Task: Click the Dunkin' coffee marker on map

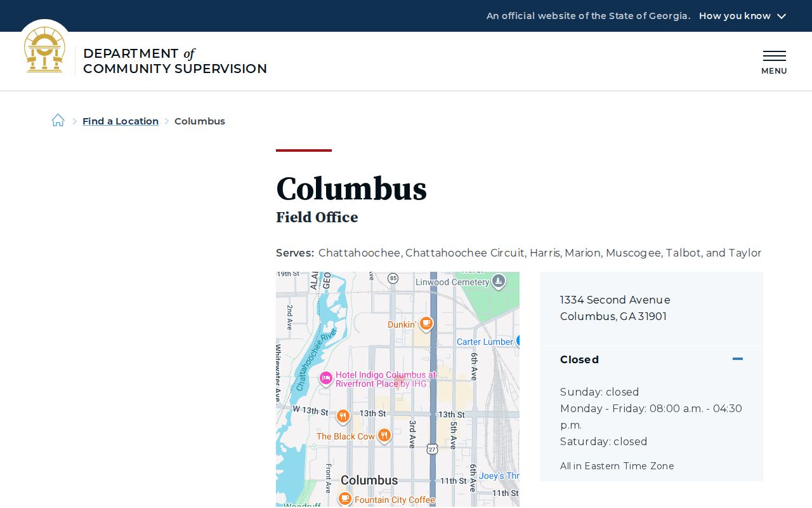Action: point(426,324)
